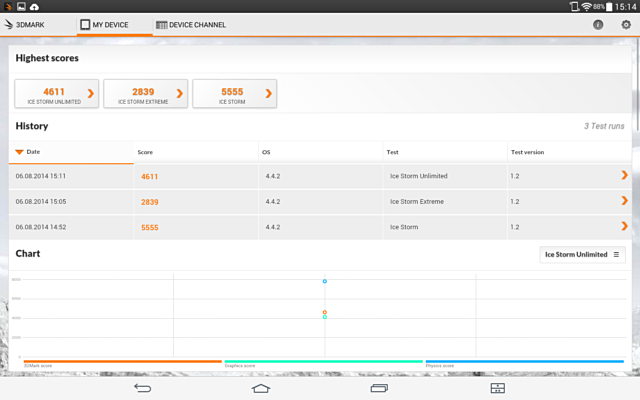Image resolution: width=640 pixels, height=400 pixels.
Task: Click the info icon in top bar
Action: (598, 25)
